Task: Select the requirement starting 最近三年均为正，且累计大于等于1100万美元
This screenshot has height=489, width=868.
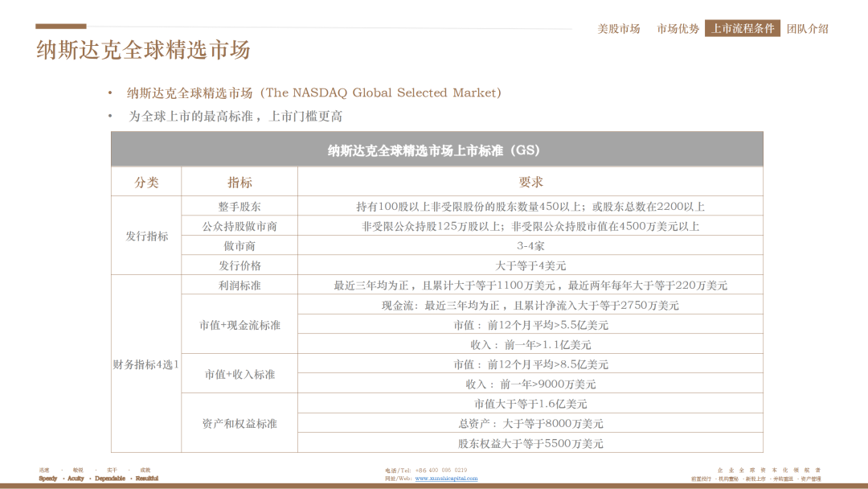Action: [x=530, y=286]
